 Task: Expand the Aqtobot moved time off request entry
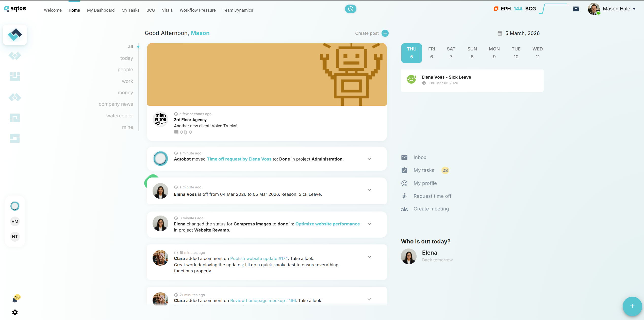coord(369,159)
